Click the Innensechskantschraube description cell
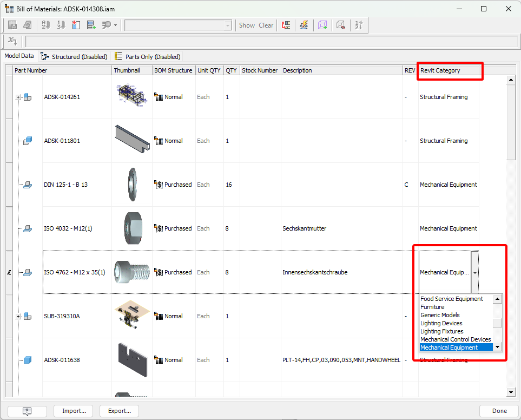The height and width of the screenshot is (420, 521). (x=342, y=272)
